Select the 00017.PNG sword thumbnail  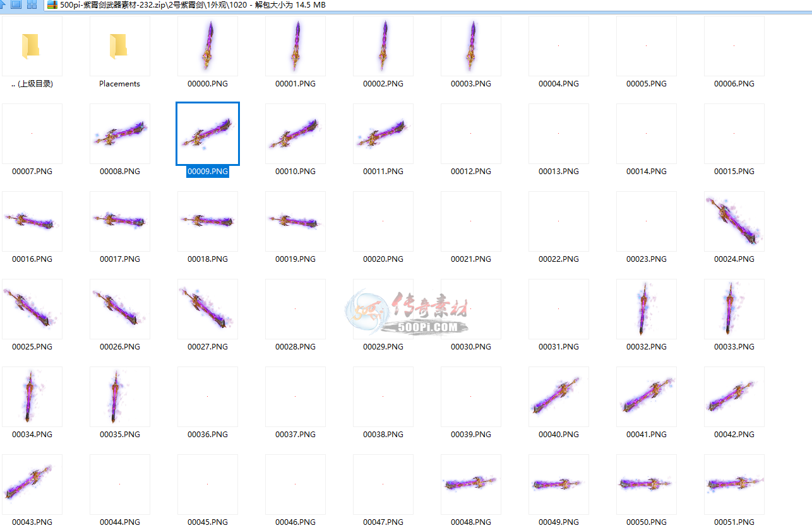pyautogui.click(x=120, y=221)
